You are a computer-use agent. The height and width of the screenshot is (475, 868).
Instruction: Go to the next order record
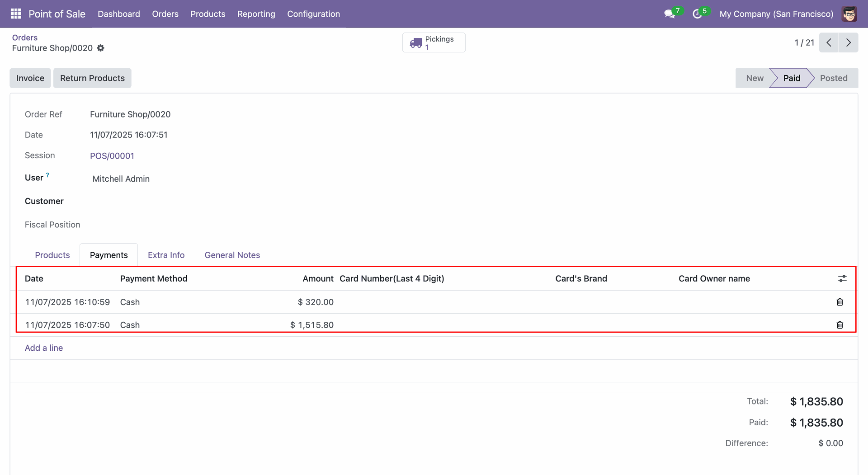848,42
